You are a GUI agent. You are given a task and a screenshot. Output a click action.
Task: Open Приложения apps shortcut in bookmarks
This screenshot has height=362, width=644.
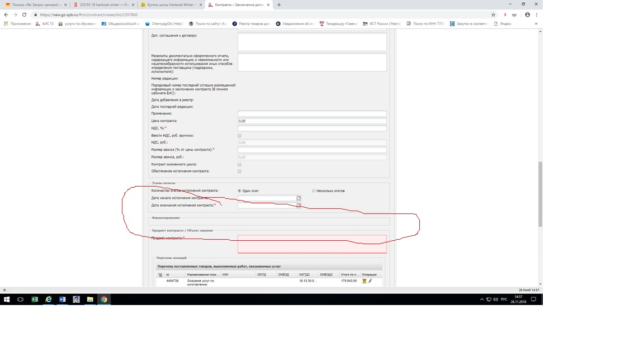(x=17, y=24)
